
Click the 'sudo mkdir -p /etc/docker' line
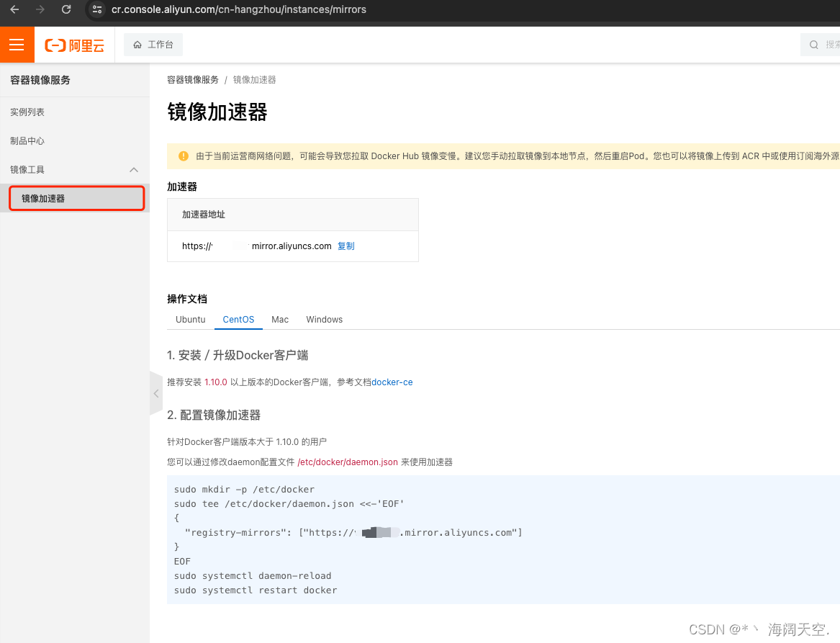point(244,489)
